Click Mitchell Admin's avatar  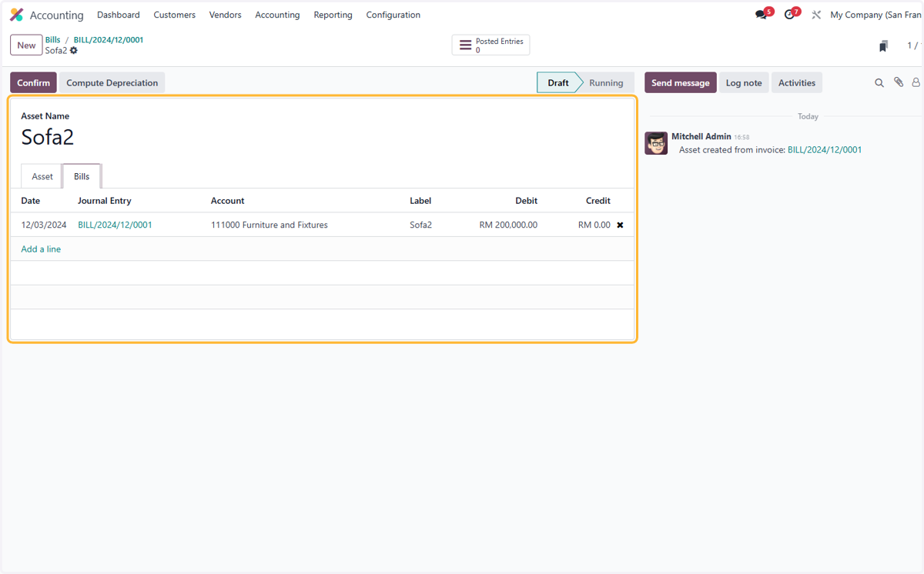[x=656, y=143]
